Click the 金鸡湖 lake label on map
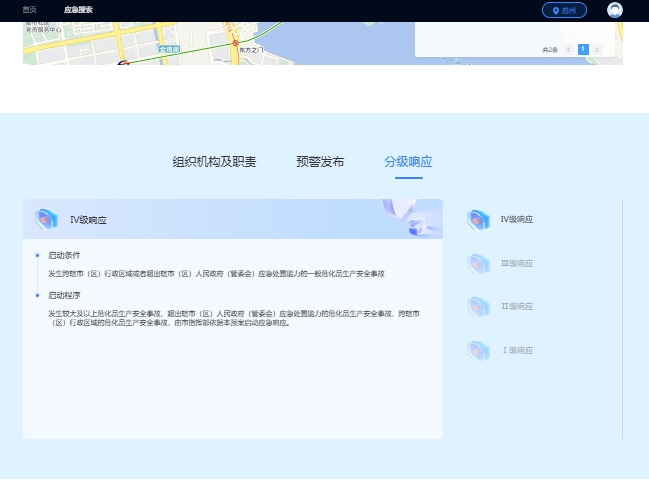This screenshot has height=480, width=649. (x=169, y=49)
